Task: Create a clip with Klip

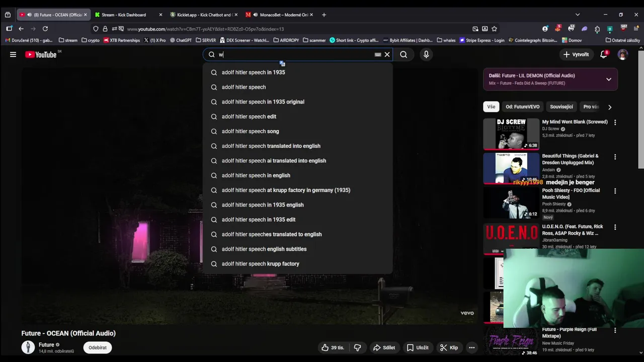Action: click(449, 347)
